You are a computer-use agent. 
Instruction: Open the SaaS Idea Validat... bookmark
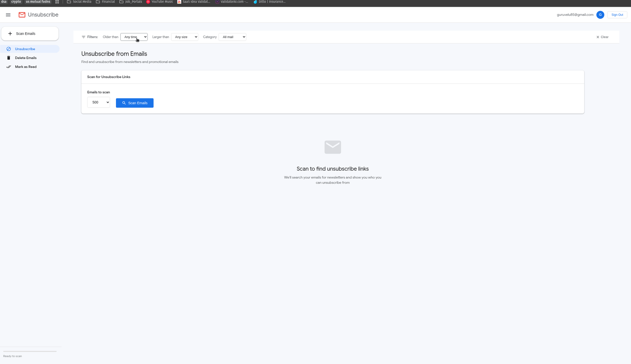[x=194, y=2]
